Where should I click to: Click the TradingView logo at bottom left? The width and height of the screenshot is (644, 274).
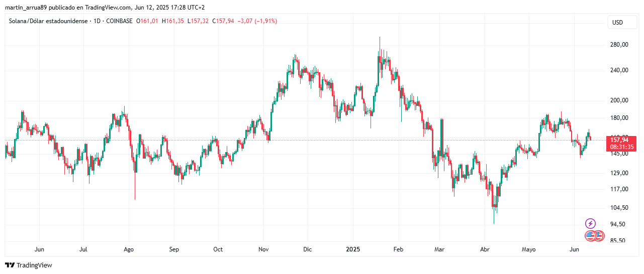29,265
